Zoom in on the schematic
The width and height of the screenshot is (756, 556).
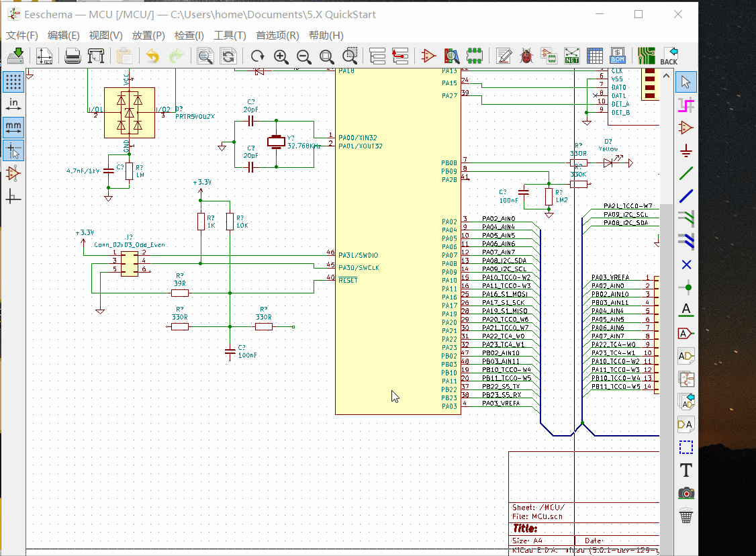click(281, 56)
